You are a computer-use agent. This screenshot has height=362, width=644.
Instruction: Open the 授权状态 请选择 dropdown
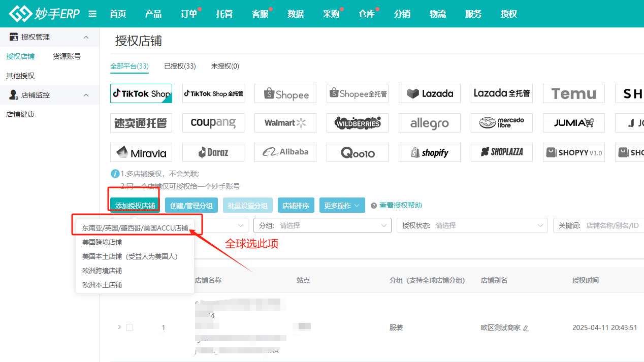pyautogui.click(x=472, y=225)
